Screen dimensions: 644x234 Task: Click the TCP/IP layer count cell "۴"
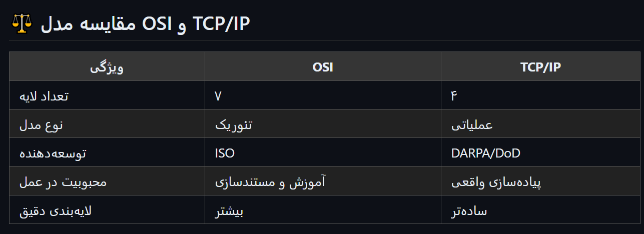point(454,96)
